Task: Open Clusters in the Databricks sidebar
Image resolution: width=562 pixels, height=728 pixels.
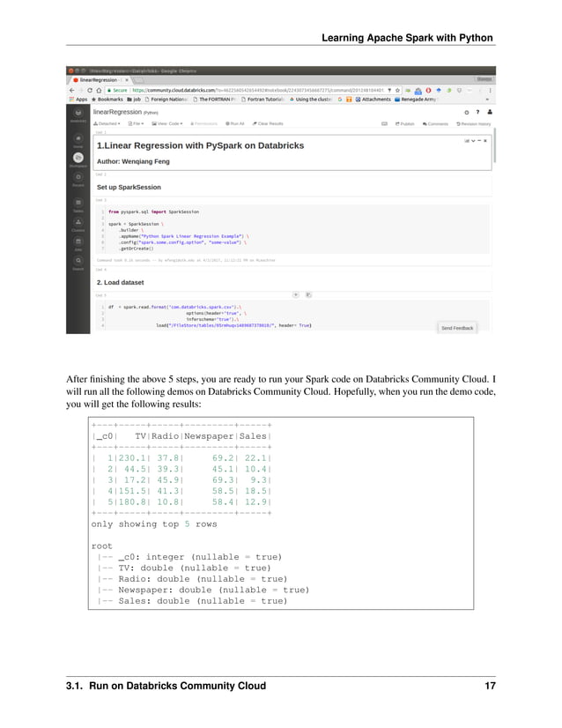Action: (78, 222)
